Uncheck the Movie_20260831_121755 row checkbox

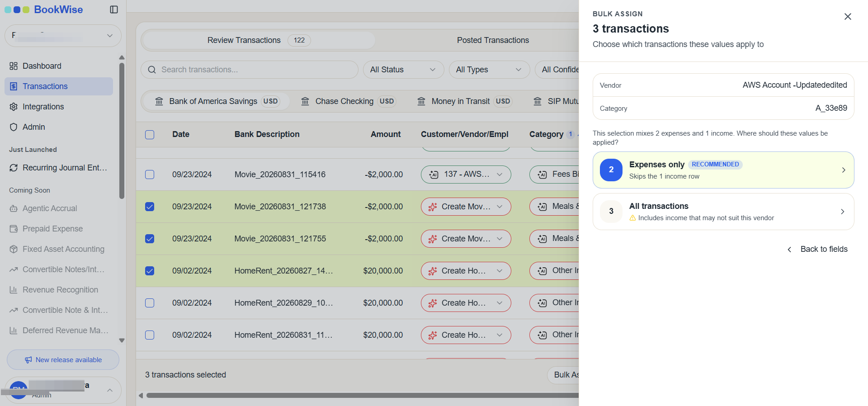[150, 239]
